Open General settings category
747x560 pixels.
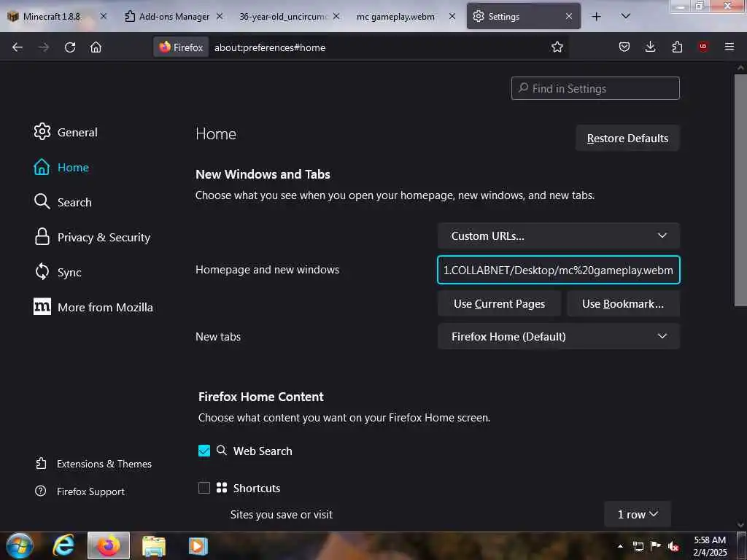point(66,132)
